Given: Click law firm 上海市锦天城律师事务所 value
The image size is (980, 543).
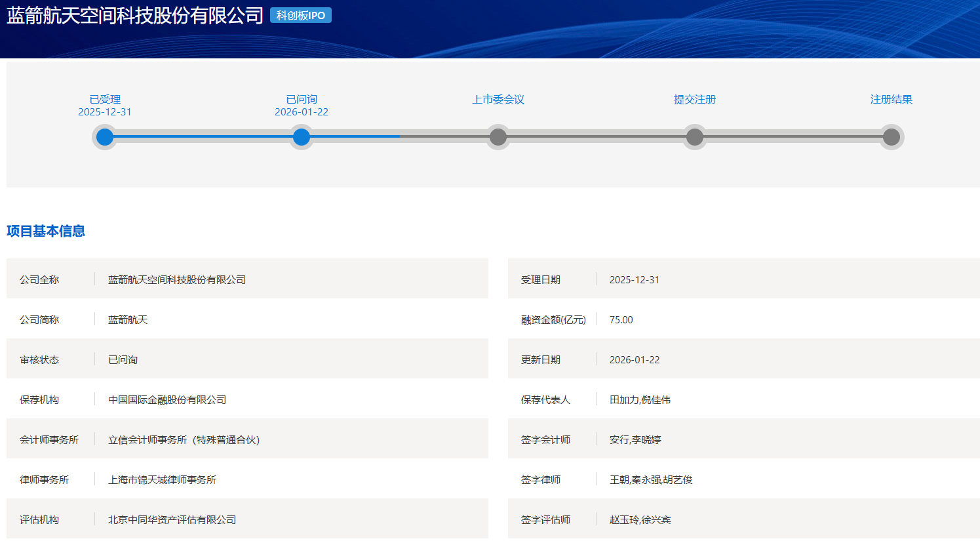Looking at the screenshot, I should [x=162, y=479].
